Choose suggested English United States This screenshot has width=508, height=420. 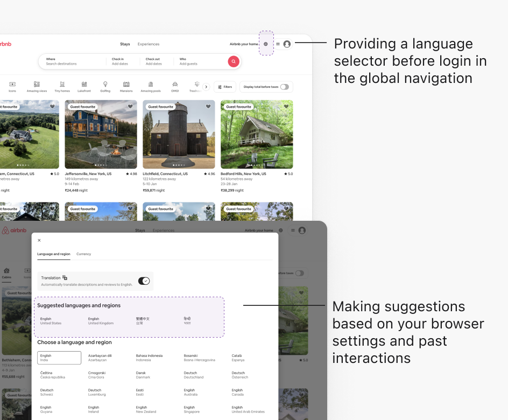tap(51, 321)
